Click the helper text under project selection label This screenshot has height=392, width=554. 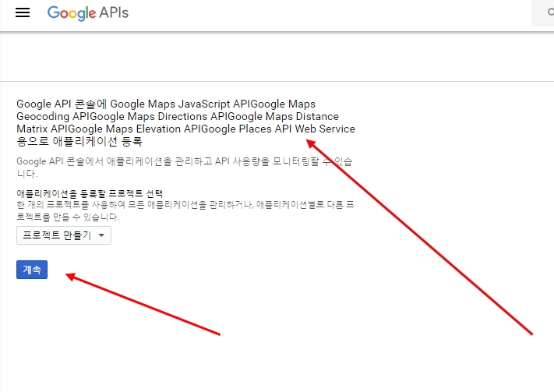185,209
